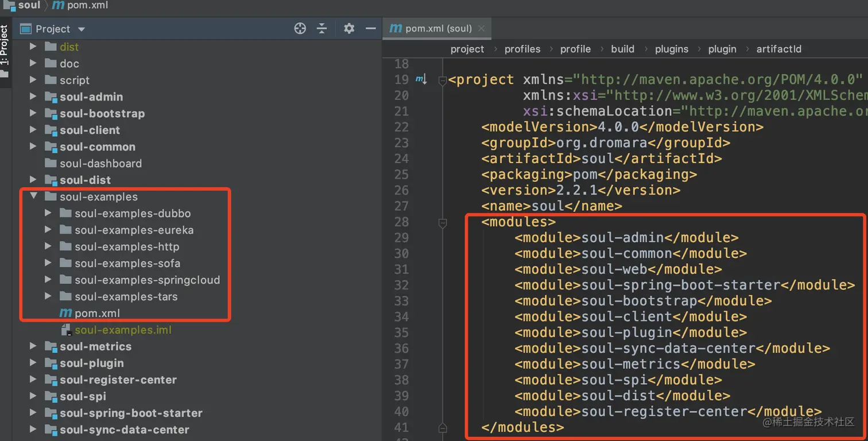The width and height of the screenshot is (868, 441).
Task: Expand the soul-admin module in the tree
Action: 33,97
